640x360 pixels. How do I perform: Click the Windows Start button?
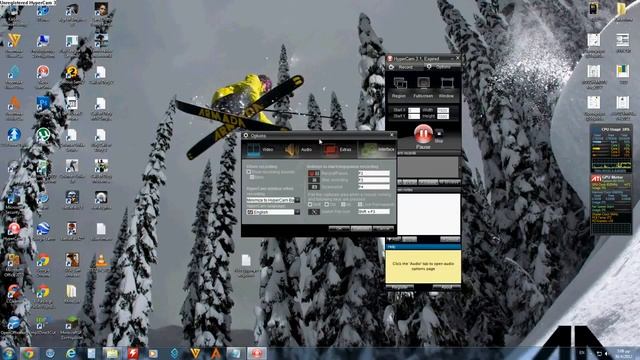pyautogui.click(x=9, y=353)
